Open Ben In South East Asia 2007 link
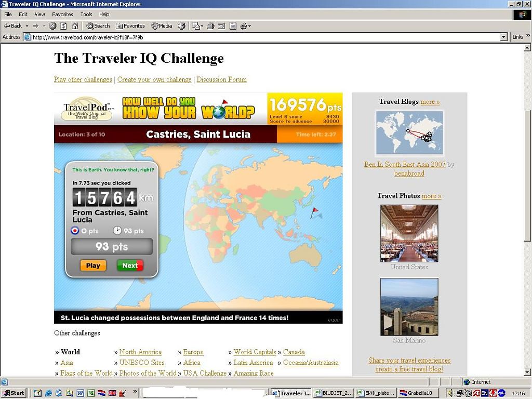Screen dimensions: 532x399 pos(404,164)
